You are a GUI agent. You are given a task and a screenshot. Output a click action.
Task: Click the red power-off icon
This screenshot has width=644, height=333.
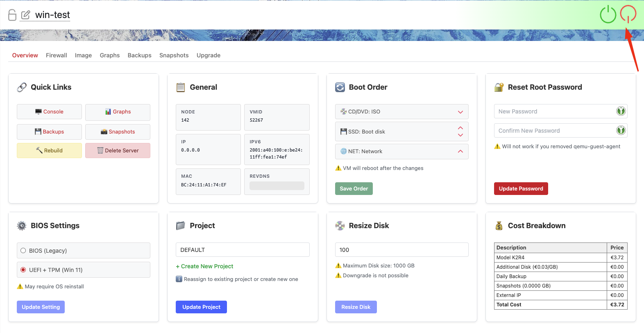[x=628, y=14]
